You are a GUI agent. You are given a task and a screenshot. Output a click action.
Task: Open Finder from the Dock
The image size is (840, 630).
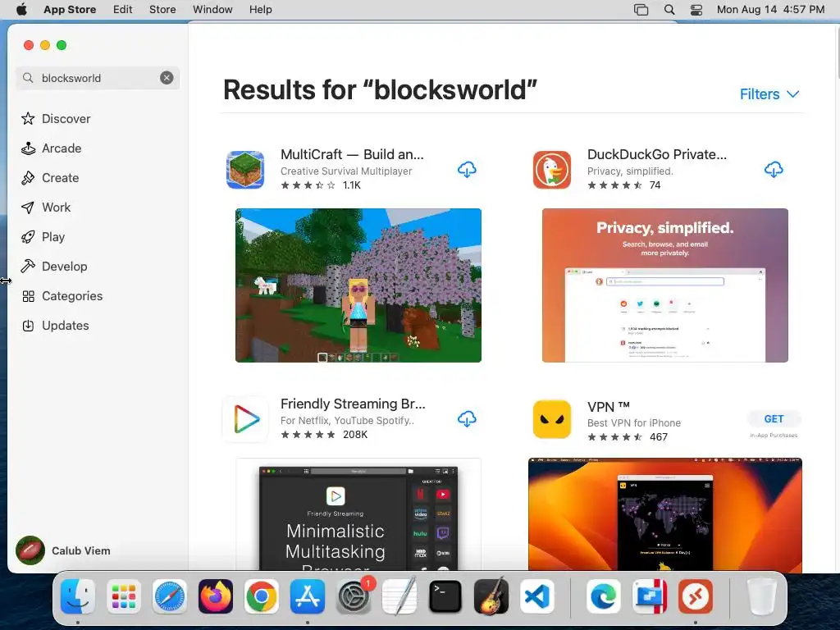pos(78,596)
